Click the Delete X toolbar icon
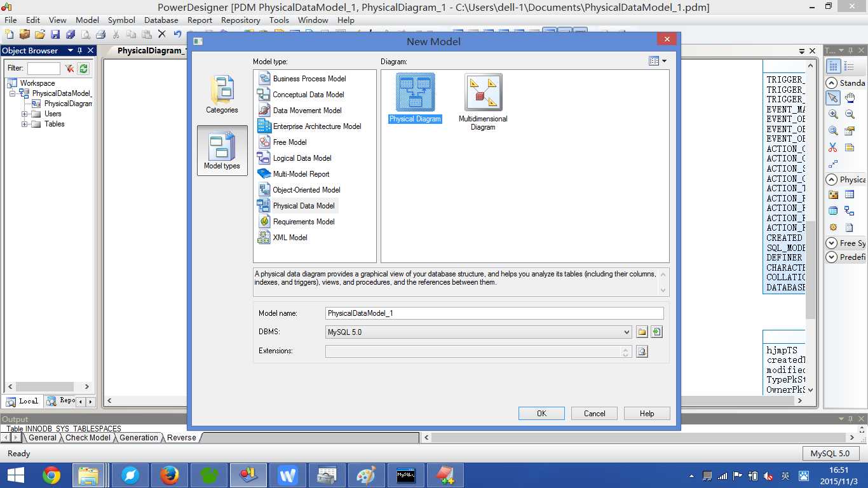The image size is (868, 488). click(162, 34)
